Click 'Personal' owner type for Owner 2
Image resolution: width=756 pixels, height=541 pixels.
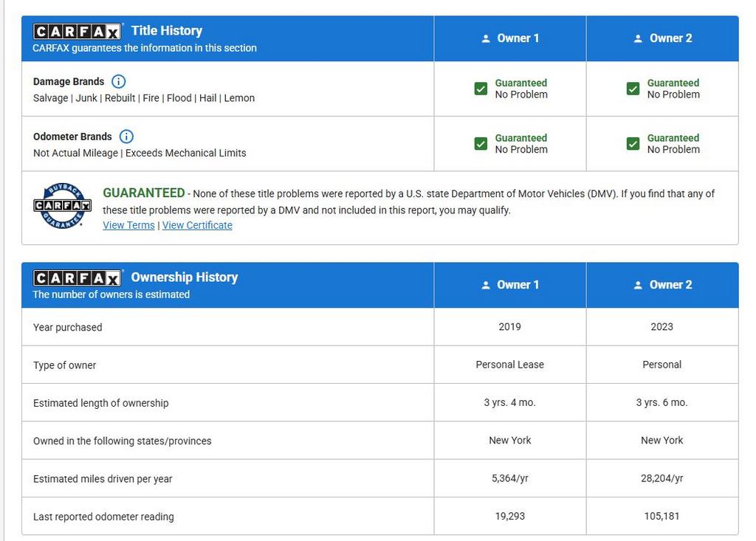[x=662, y=365]
